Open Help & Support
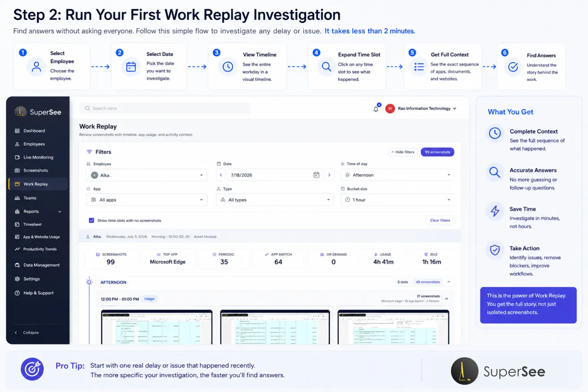 click(38, 293)
